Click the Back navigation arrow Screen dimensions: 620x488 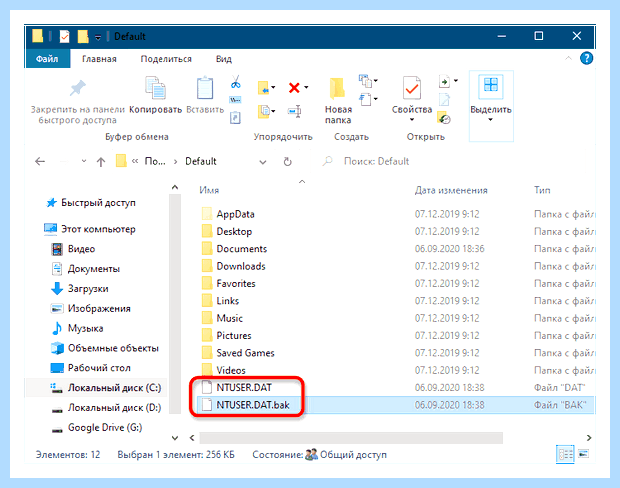click(x=40, y=161)
